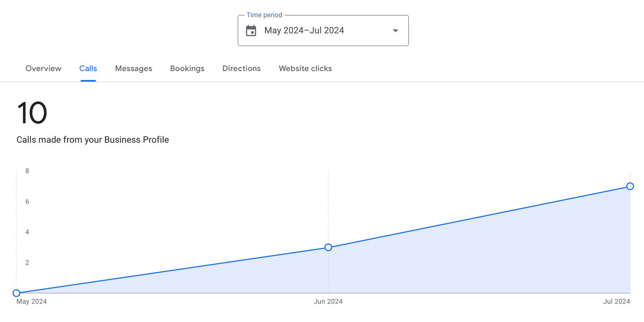
Task: Click the Calls made from your Business Profile text
Action: [92, 139]
